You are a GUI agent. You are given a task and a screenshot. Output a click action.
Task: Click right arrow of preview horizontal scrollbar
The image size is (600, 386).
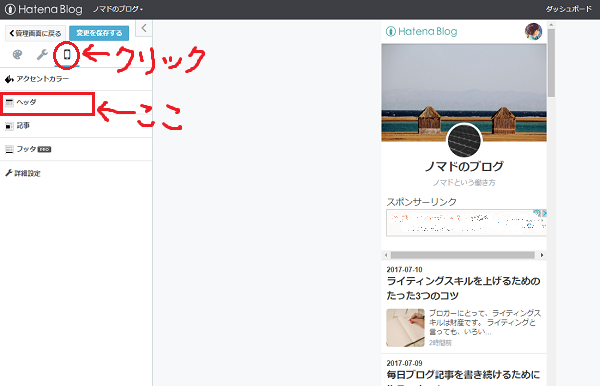[x=542, y=255]
